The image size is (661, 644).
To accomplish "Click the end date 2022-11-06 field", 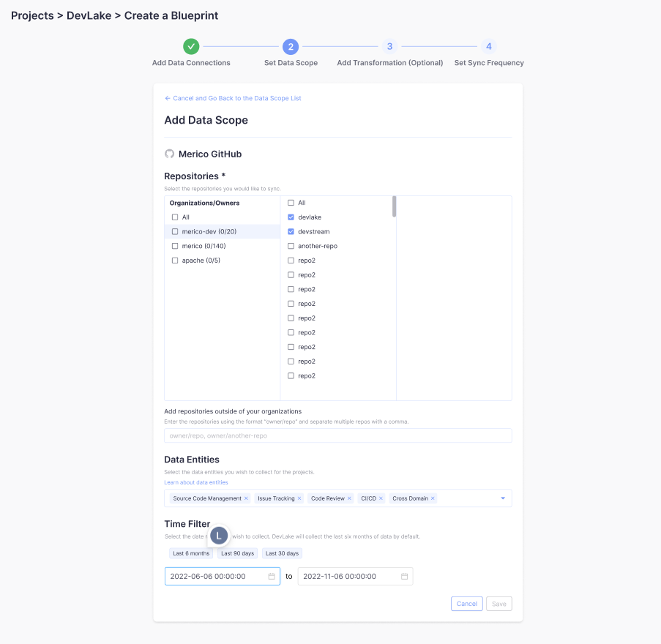I will click(355, 576).
